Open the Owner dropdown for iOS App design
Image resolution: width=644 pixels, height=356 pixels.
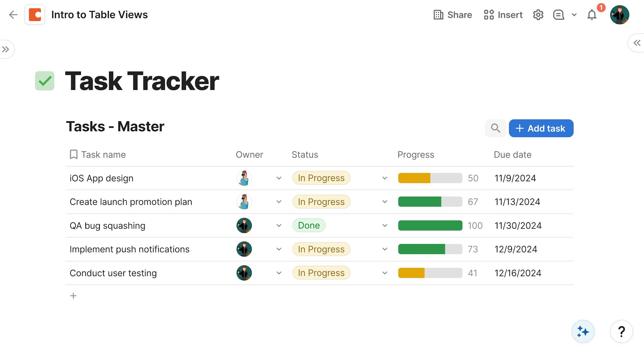pyautogui.click(x=279, y=178)
